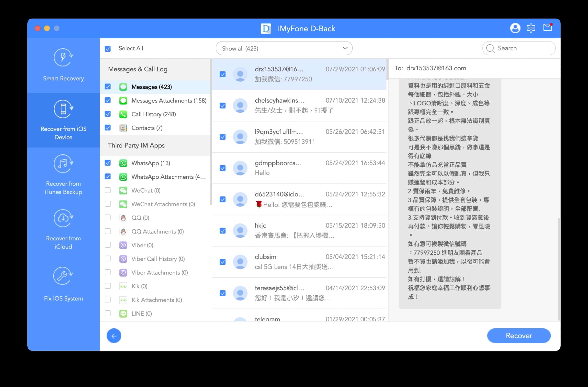Open the Smart Recovery mode
The image size is (588, 387).
(x=63, y=65)
